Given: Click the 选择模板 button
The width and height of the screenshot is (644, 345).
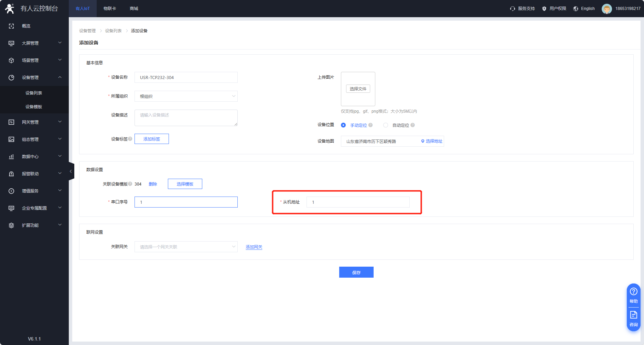Looking at the screenshot, I should tap(185, 184).
